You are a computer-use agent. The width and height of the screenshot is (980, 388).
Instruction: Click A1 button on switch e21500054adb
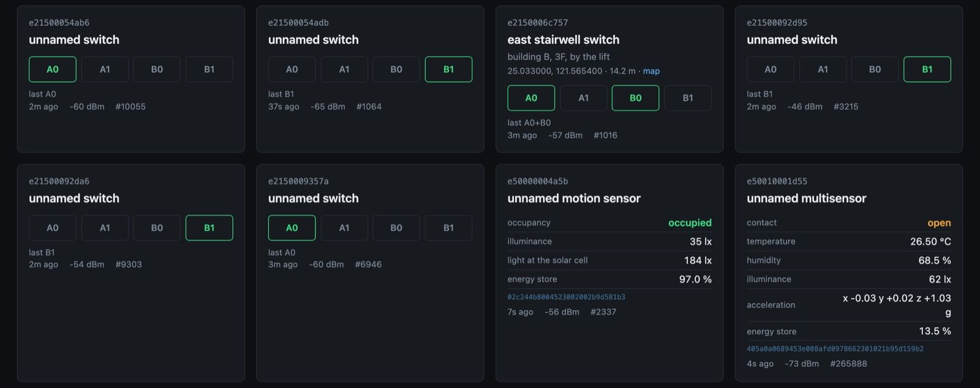[x=344, y=69]
